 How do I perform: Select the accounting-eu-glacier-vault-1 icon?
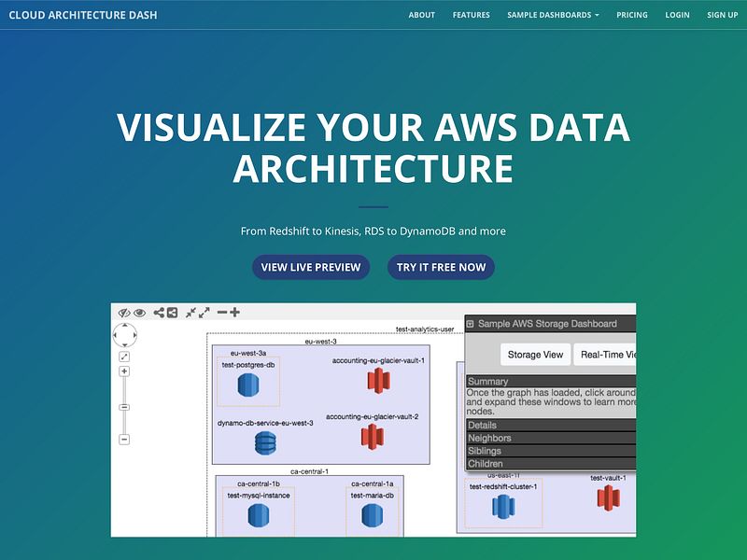pyautogui.click(x=379, y=381)
